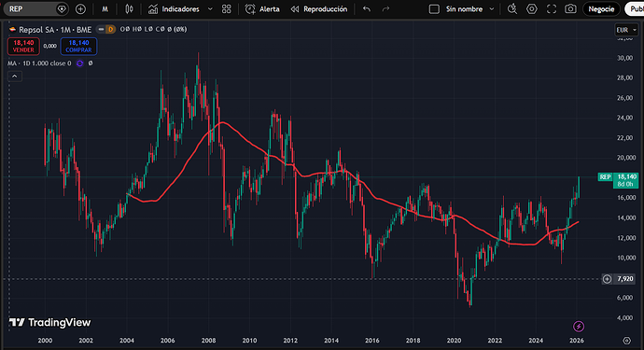Open the EUR currency dropdown
The image size is (644, 350).
pyautogui.click(x=626, y=30)
